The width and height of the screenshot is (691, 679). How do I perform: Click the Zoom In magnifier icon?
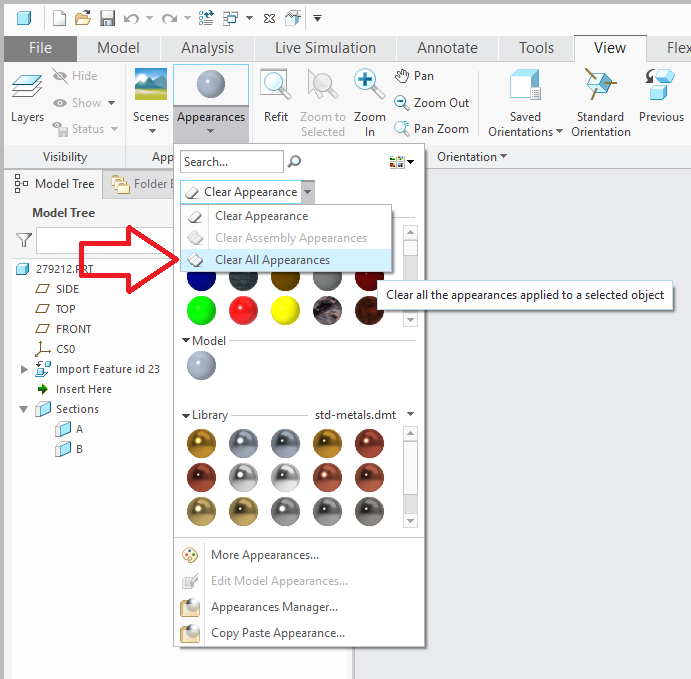pyautogui.click(x=369, y=84)
